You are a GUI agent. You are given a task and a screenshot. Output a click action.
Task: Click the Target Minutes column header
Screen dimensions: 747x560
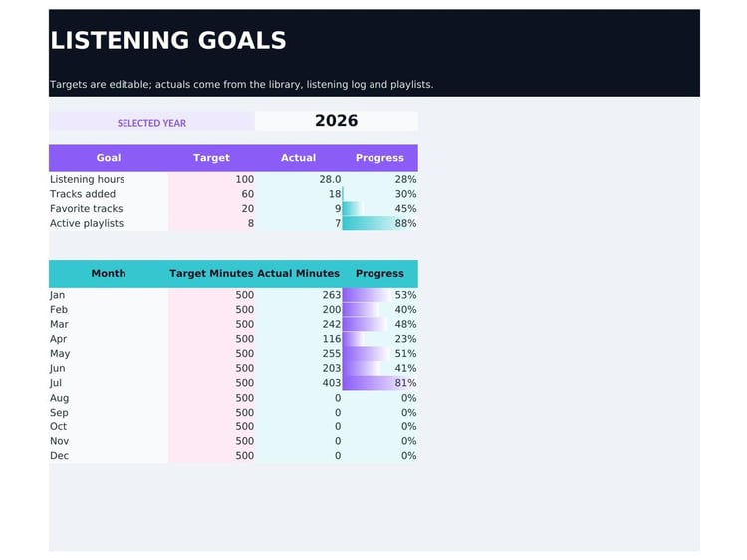click(211, 274)
